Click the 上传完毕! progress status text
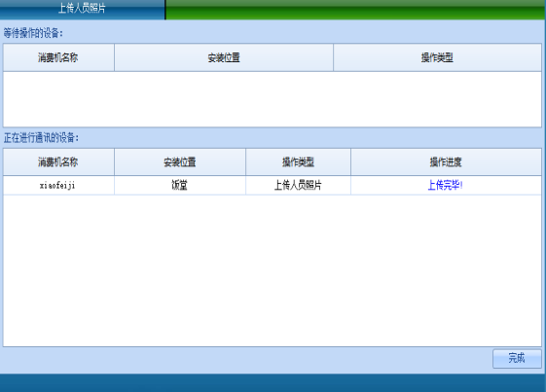Viewport: 546px width, 392px height. coord(446,185)
